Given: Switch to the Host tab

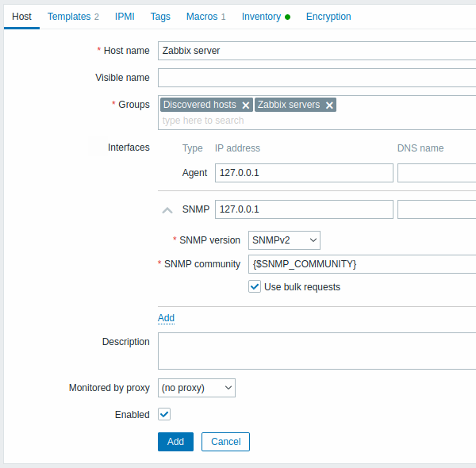Looking at the screenshot, I should pyautogui.click(x=21, y=17).
